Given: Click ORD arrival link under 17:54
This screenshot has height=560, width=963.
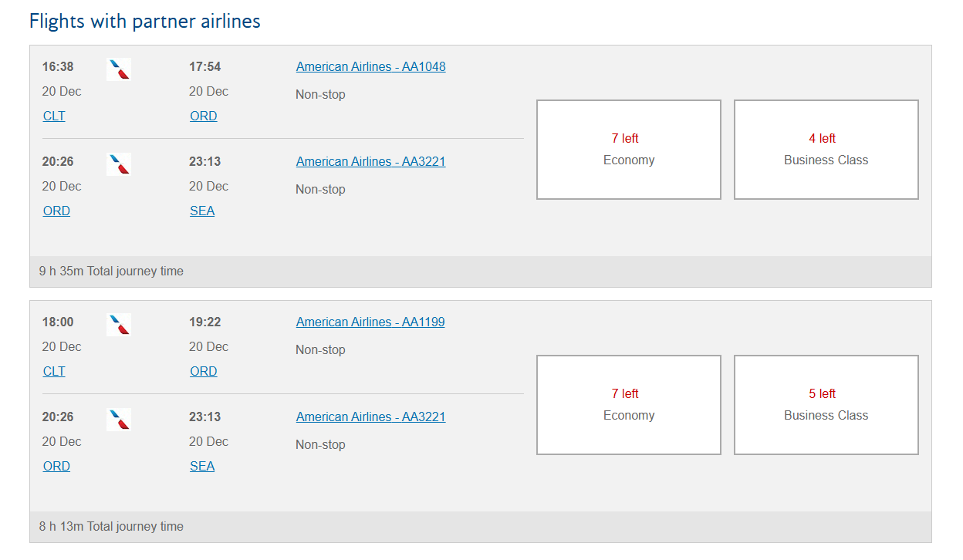Looking at the screenshot, I should (204, 116).
